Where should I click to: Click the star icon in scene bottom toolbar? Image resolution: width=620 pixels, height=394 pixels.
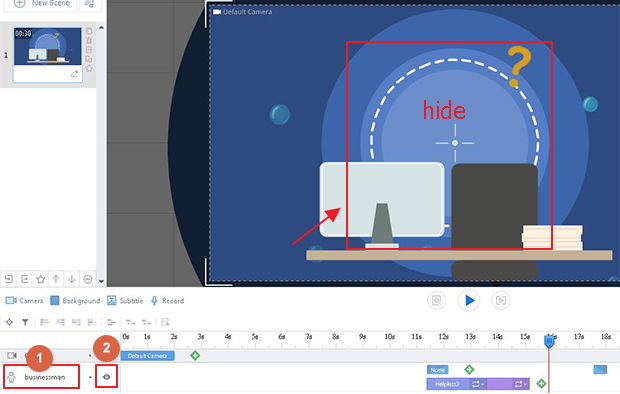[x=40, y=279]
